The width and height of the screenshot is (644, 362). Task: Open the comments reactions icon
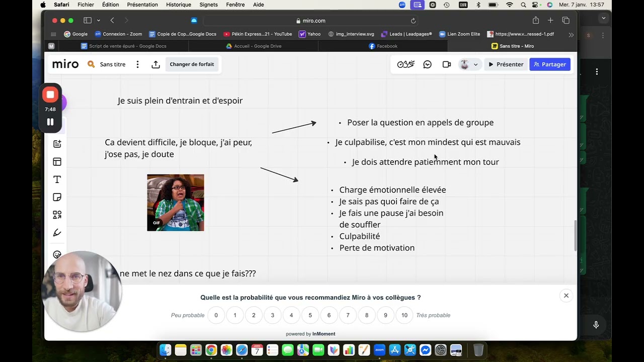coord(427,64)
